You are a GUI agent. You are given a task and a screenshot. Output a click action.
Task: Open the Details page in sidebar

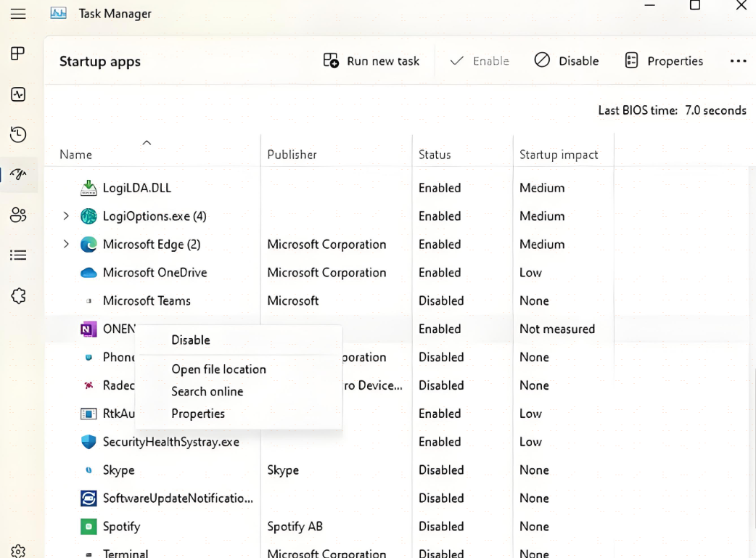(18, 255)
